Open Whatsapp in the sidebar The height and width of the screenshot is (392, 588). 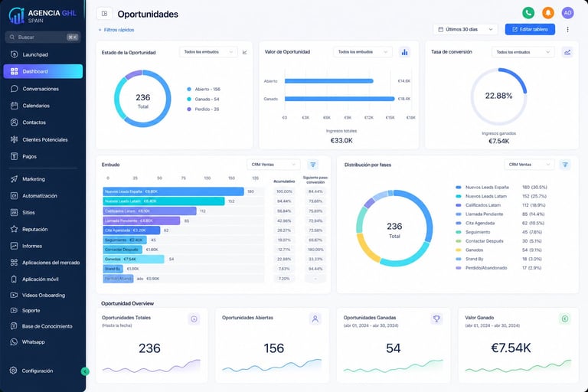43,341
